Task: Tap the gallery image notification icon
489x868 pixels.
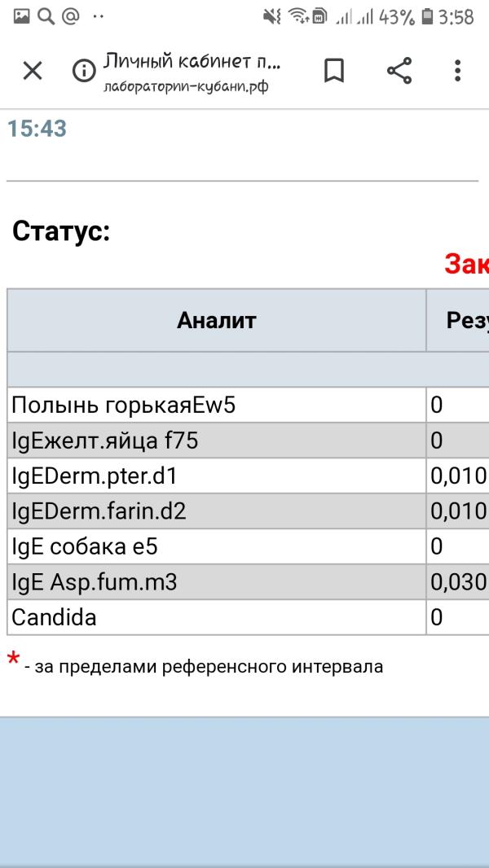Action: coord(22,16)
